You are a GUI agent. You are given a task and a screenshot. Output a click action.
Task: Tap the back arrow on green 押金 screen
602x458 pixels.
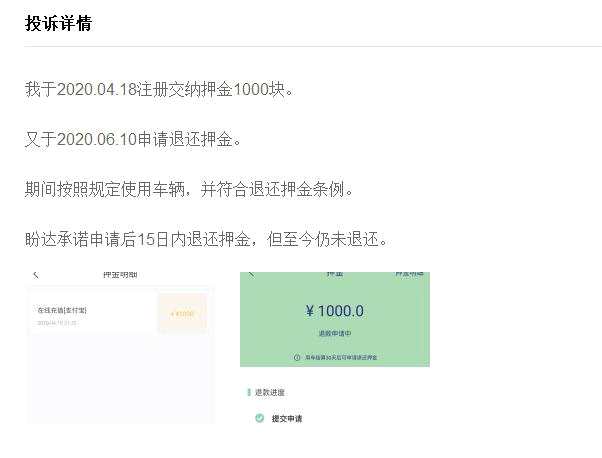(251, 274)
